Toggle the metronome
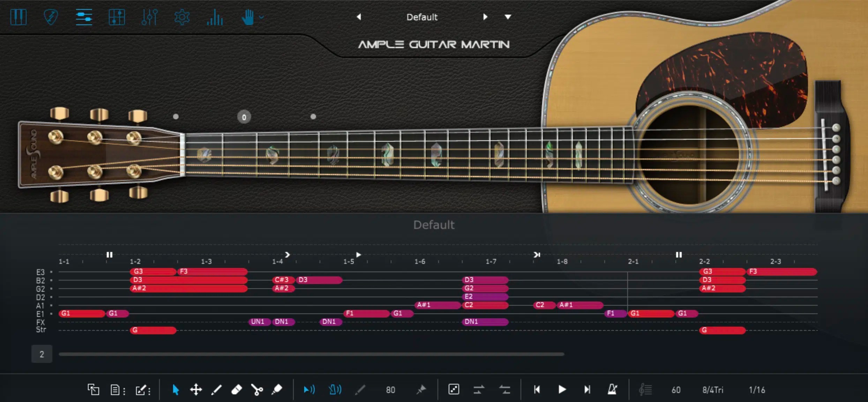868x402 pixels. (612, 389)
